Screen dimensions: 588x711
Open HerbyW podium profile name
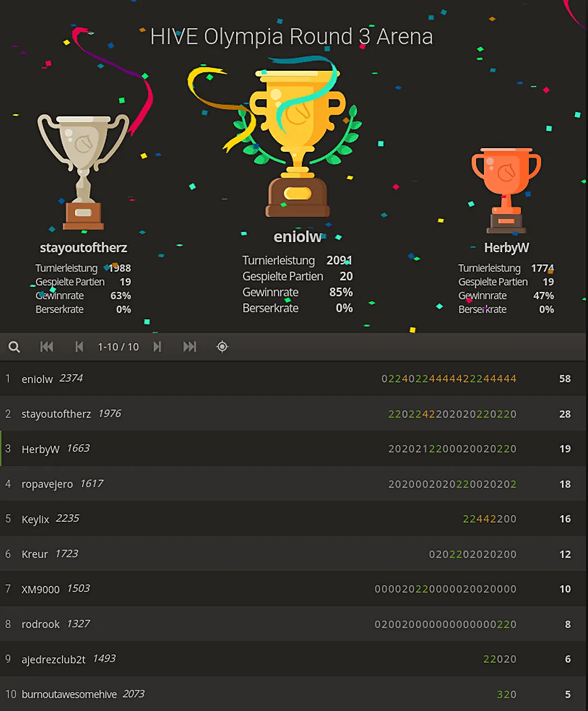pyautogui.click(x=506, y=248)
